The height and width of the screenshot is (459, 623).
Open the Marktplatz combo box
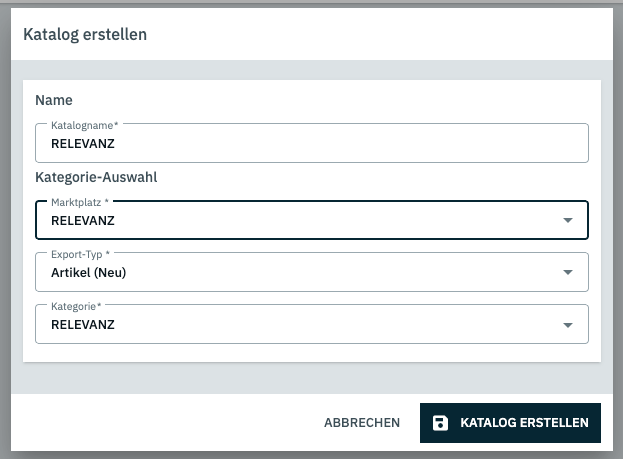[x=300, y=220]
